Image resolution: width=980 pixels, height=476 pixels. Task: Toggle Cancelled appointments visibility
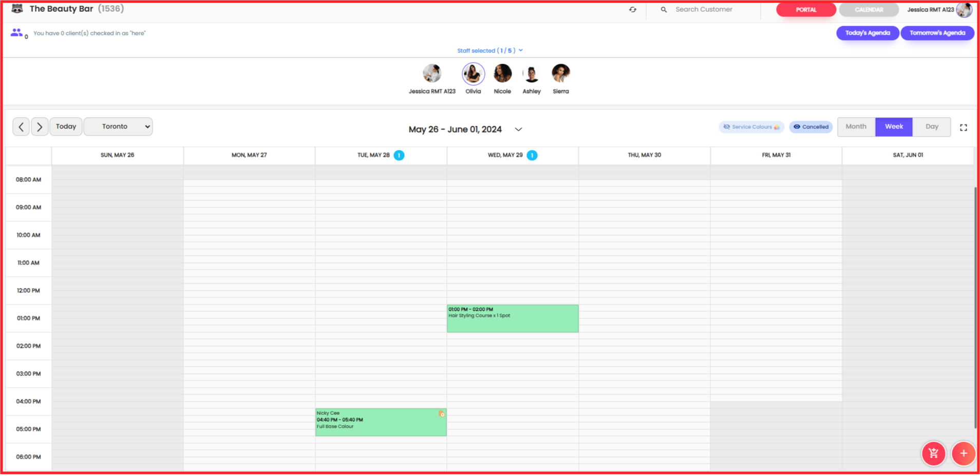tap(811, 127)
